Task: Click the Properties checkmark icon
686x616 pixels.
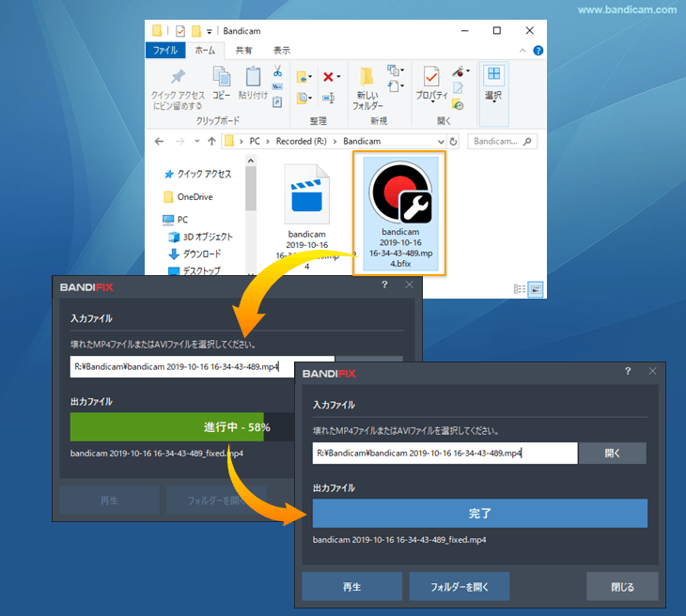Action: (x=432, y=76)
